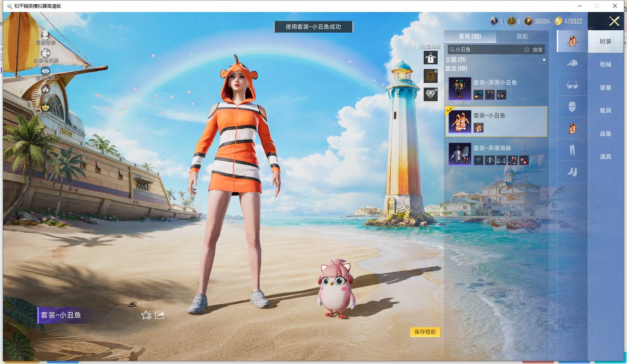
Task: Favorite the outfit with the star icon
Action: coord(146,315)
